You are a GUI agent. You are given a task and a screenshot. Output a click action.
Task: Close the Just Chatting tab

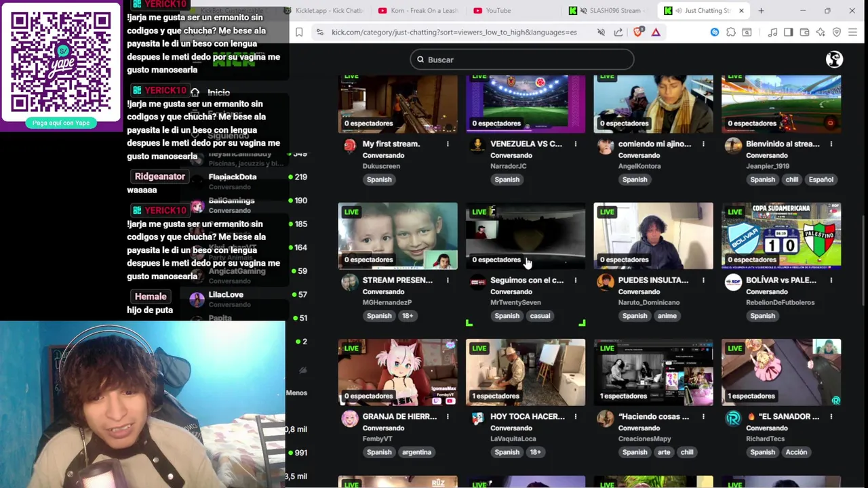(741, 10)
